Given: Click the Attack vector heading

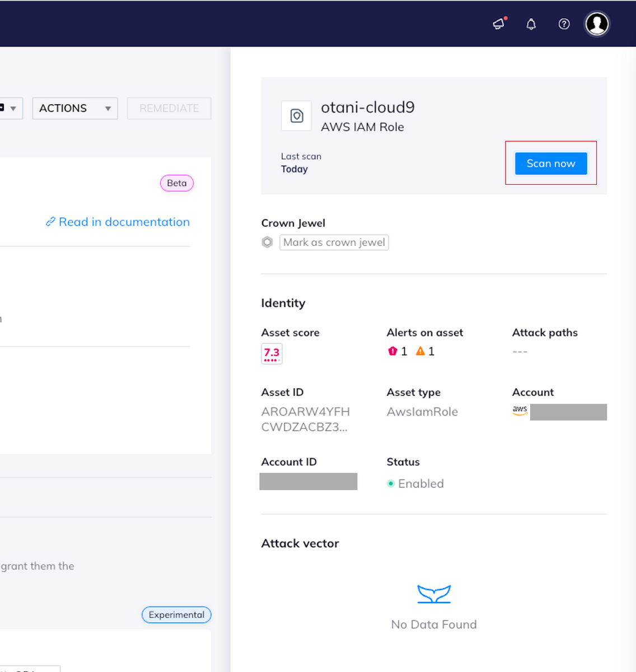Looking at the screenshot, I should [300, 543].
